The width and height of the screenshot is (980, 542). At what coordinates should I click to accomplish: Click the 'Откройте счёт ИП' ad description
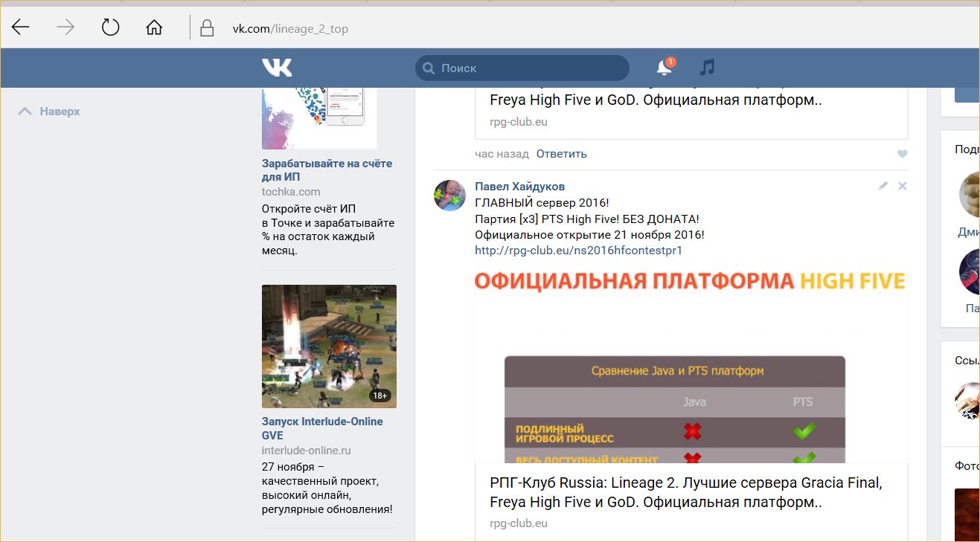(x=328, y=230)
